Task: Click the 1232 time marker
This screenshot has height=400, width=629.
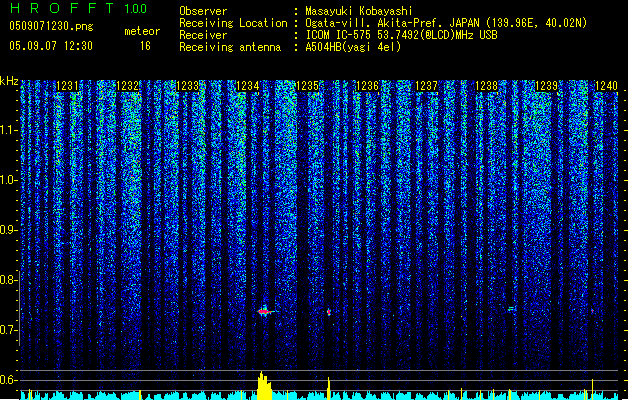Action: (127, 86)
